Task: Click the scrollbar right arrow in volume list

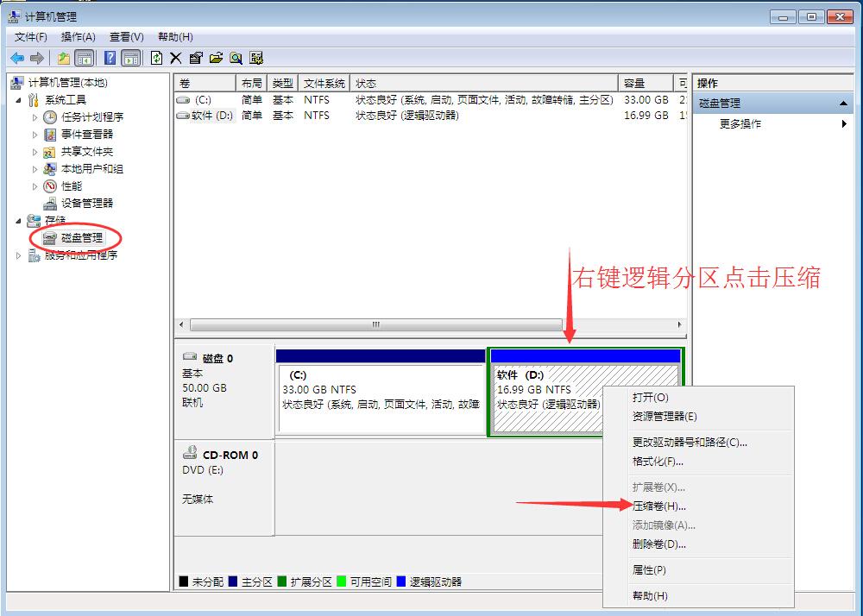Action: (679, 324)
